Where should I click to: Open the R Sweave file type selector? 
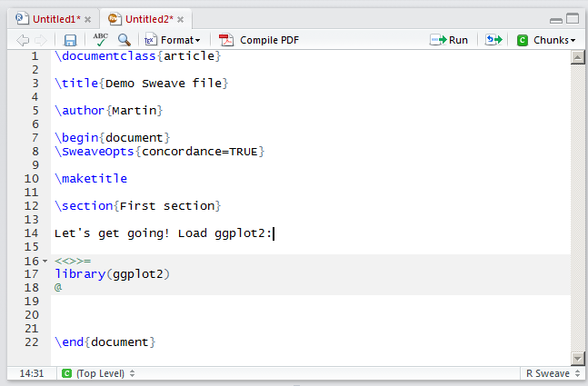[x=551, y=373]
